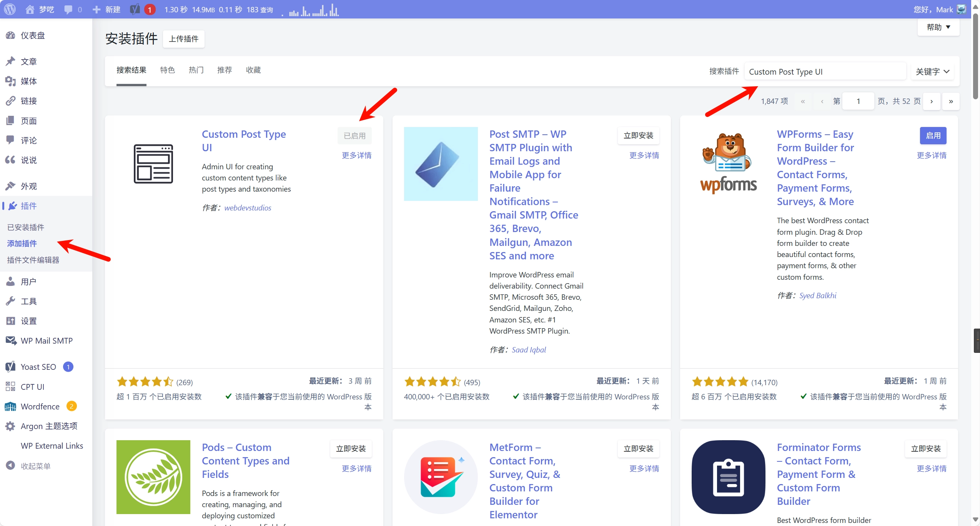Click the MetForm logo thumbnail
Image resolution: width=980 pixels, height=526 pixels.
(x=441, y=477)
